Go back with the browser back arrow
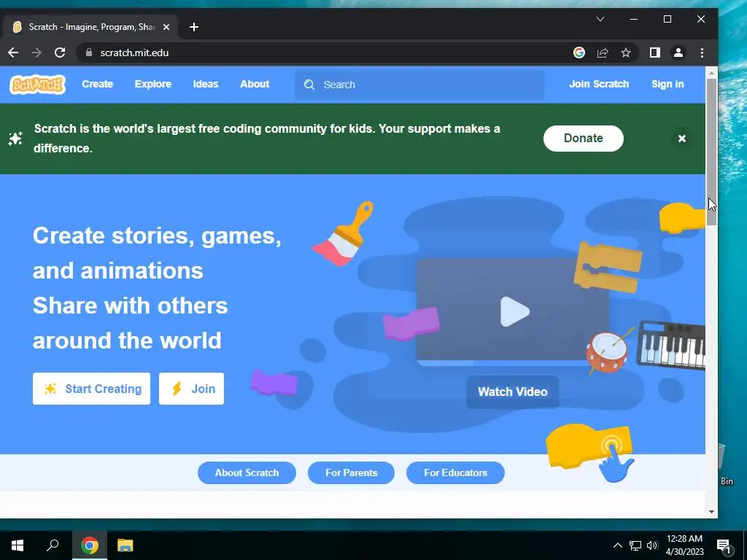This screenshot has width=747, height=560. click(13, 52)
